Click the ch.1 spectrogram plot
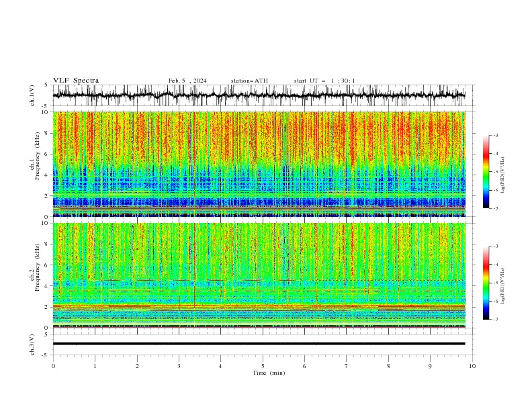532x411 pixels. coord(259,164)
